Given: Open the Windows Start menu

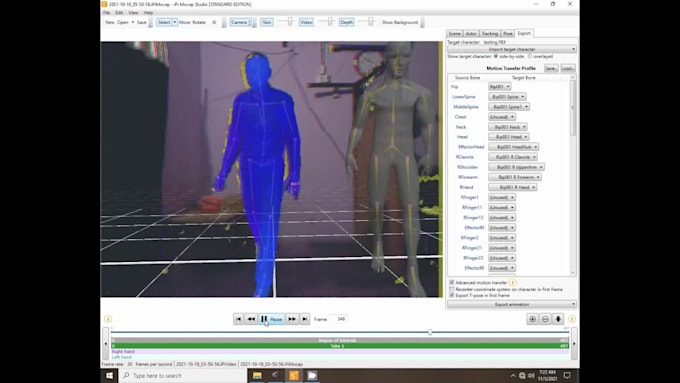Looking at the screenshot, I should coord(109,376).
